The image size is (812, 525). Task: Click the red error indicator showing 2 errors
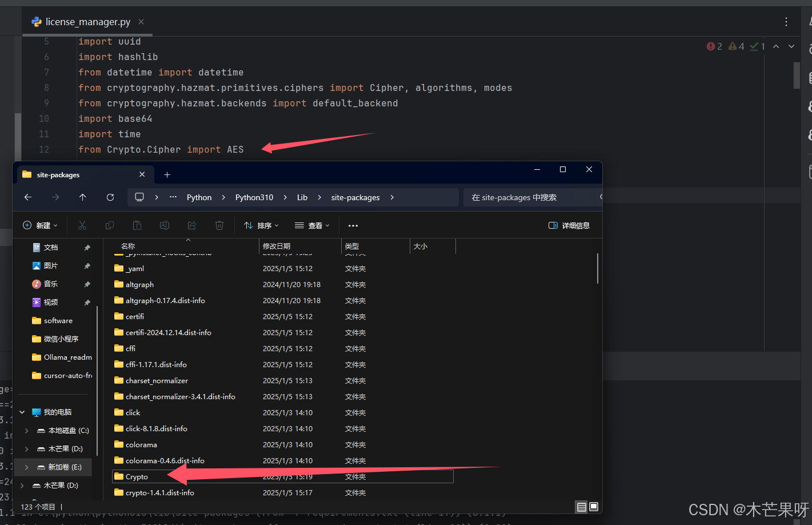click(711, 46)
